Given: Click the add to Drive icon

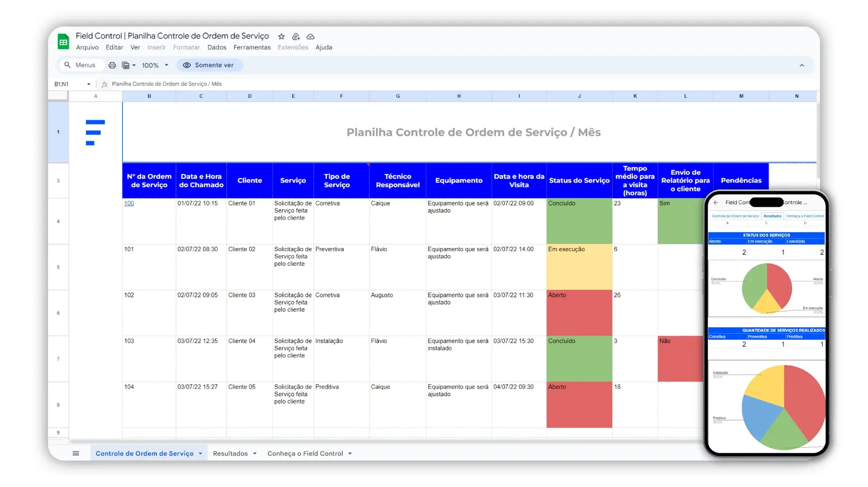Looking at the screenshot, I should click(x=296, y=36).
